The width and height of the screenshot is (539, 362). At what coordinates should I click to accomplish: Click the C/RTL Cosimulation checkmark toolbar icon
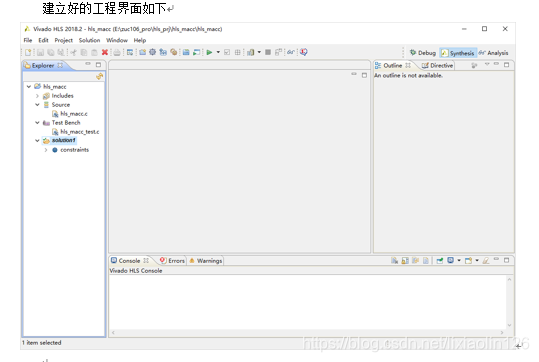click(x=227, y=52)
